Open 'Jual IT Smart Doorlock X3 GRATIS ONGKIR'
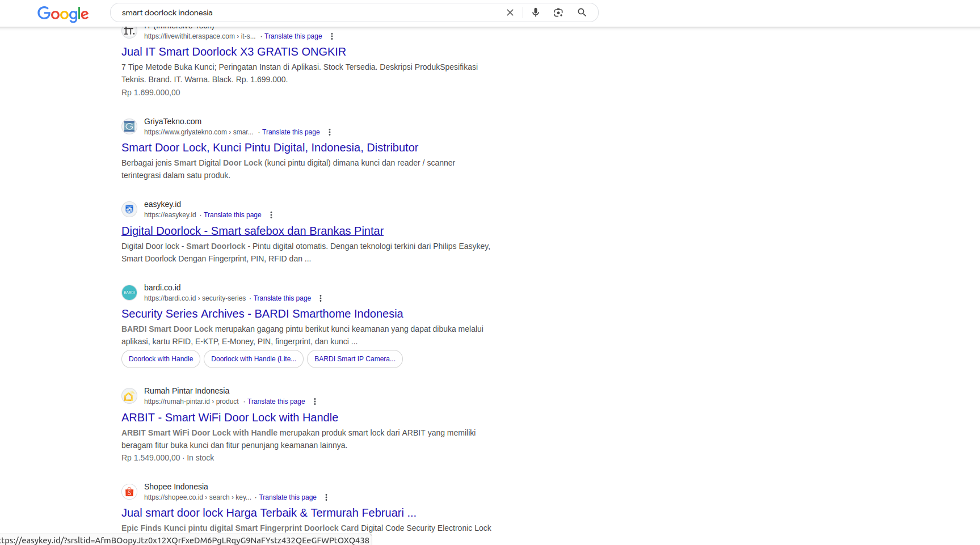 pyautogui.click(x=234, y=52)
